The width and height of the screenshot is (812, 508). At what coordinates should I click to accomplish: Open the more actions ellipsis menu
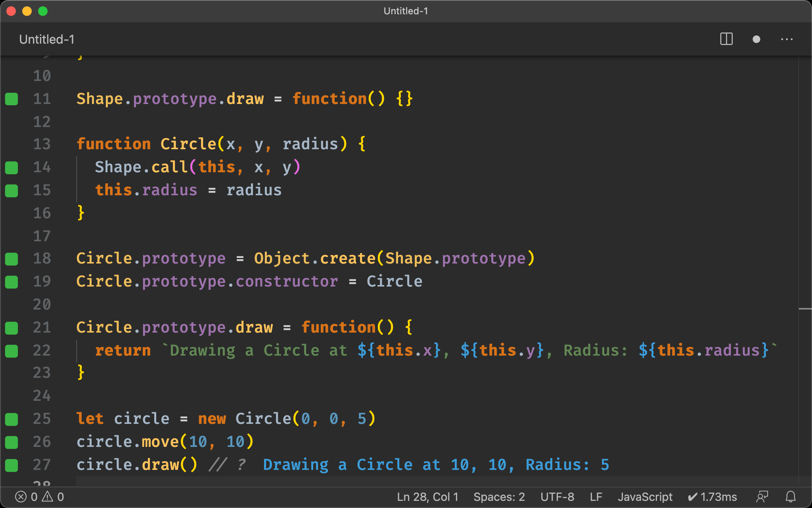pyautogui.click(x=787, y=39)
